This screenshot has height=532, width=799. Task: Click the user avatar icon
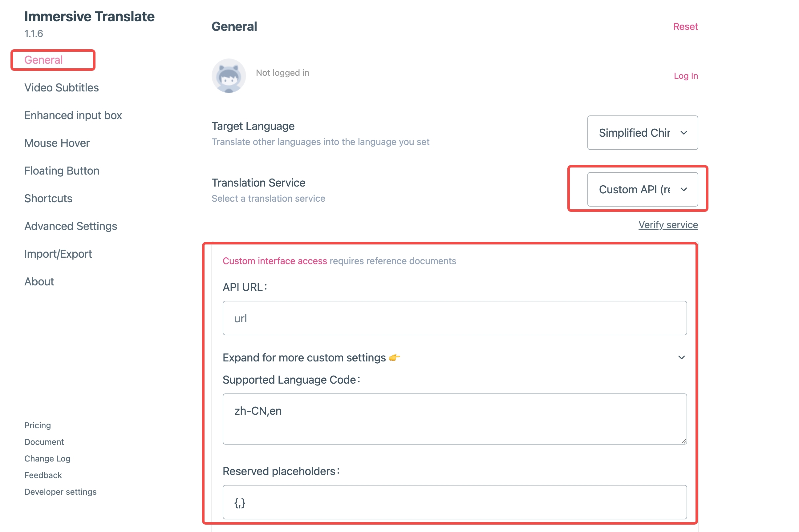point(229,76)
